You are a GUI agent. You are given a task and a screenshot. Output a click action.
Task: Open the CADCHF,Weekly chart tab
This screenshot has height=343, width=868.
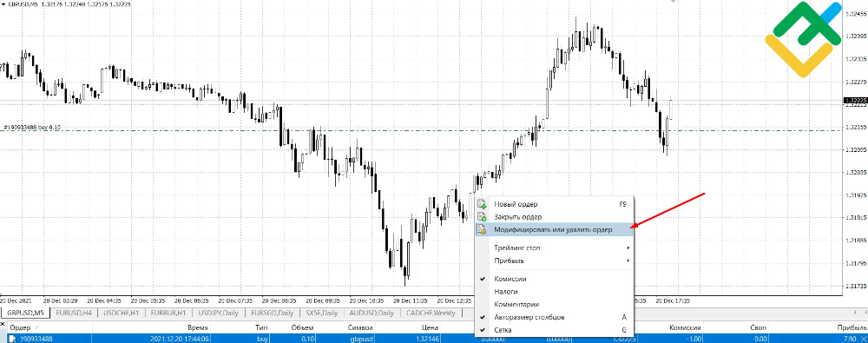(431, 313)
